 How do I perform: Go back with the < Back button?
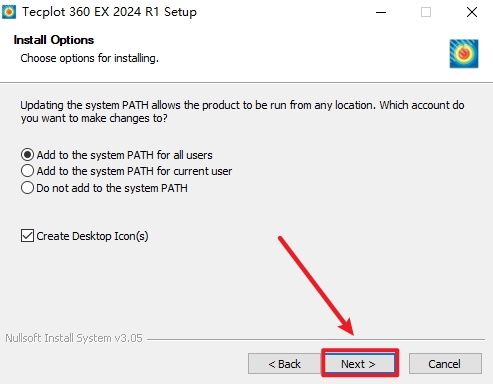tap(284, 364)
